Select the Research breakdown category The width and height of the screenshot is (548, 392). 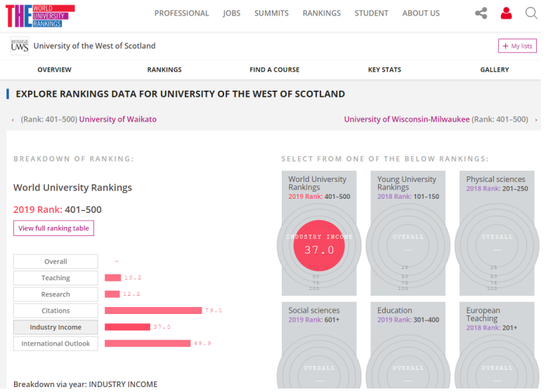[56, 294]
